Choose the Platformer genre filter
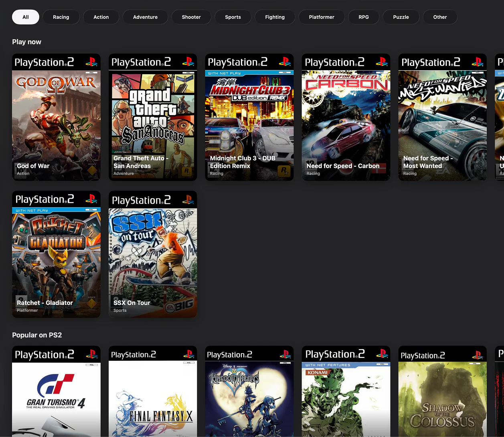Viewport: 504px width, 437px height. tap(322, 17)
